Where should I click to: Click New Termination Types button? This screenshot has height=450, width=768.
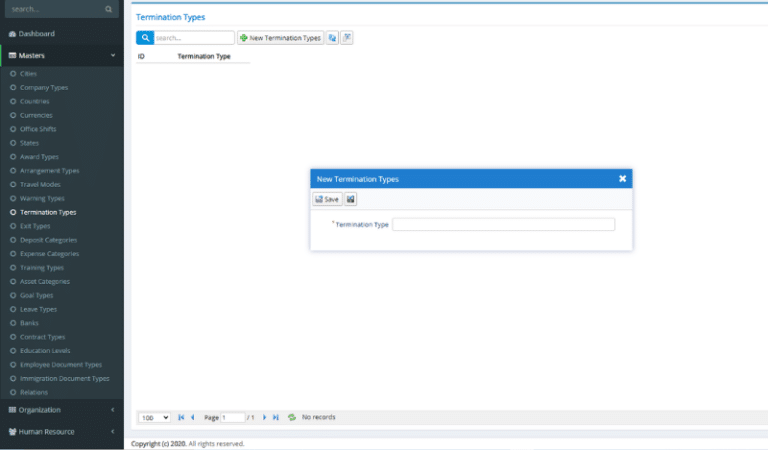281,38
